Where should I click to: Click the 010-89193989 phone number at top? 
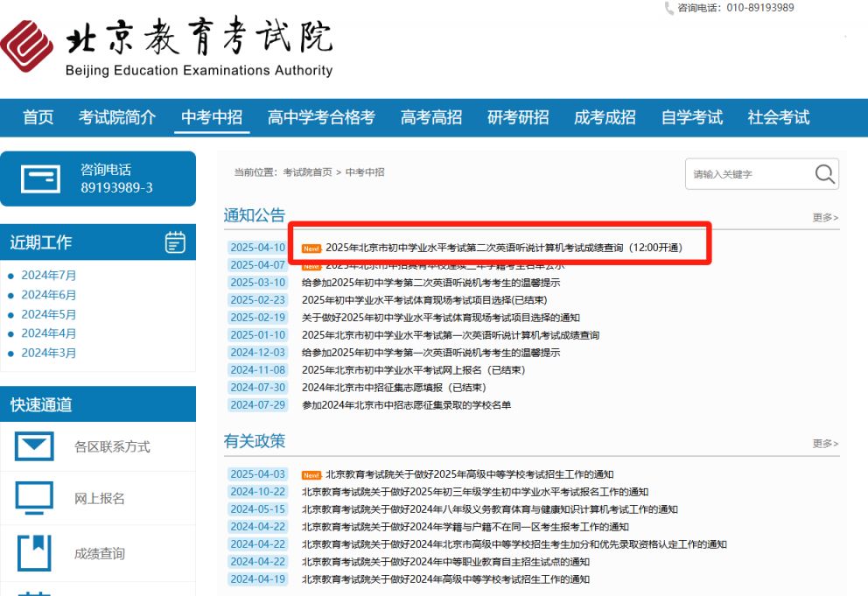(760, 8)
